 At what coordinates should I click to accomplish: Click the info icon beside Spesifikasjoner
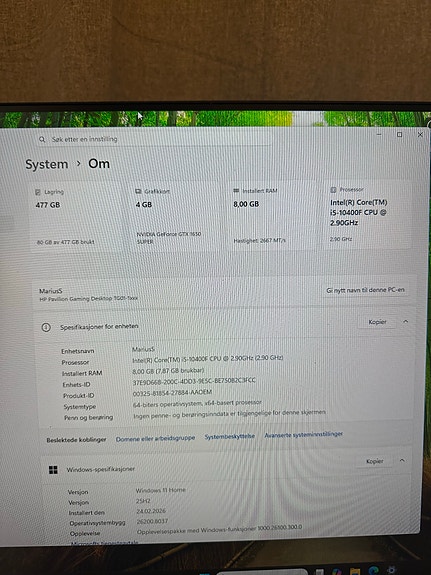tap(46, 327)
